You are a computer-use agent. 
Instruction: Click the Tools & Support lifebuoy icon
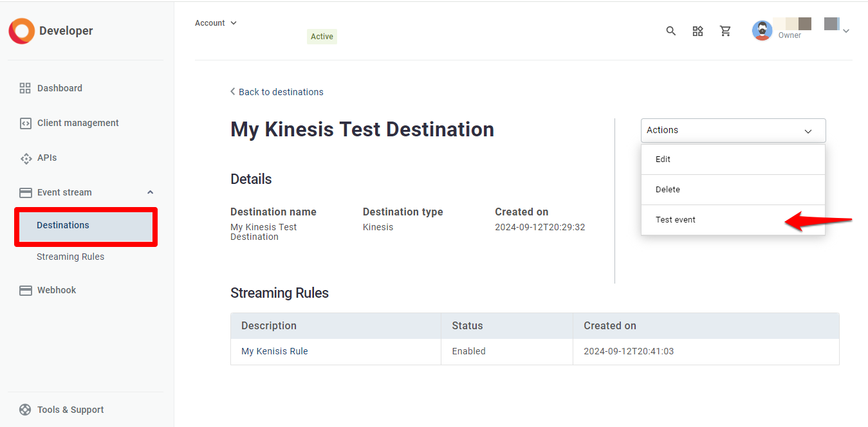click(x=25, y=410)
